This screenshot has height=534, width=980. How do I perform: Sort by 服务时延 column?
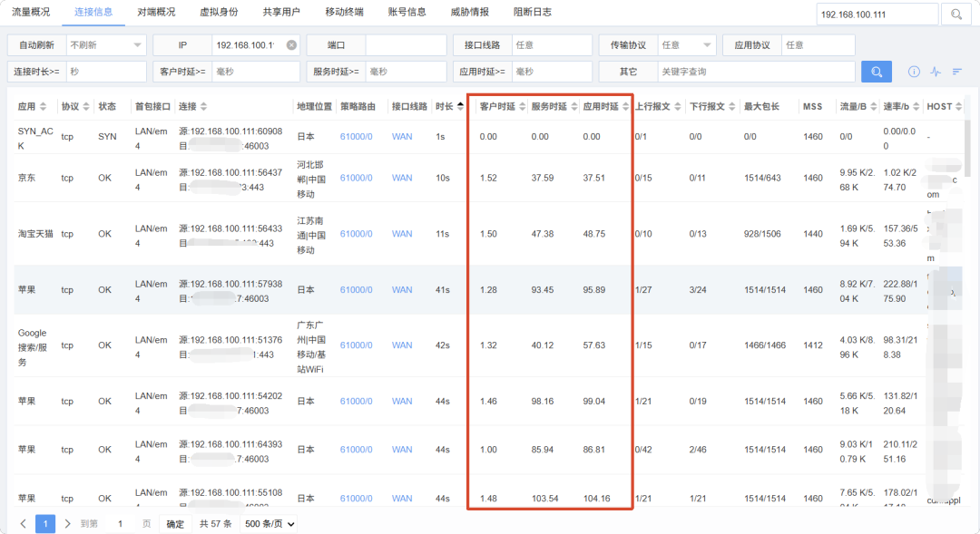(x=574, y=107)
